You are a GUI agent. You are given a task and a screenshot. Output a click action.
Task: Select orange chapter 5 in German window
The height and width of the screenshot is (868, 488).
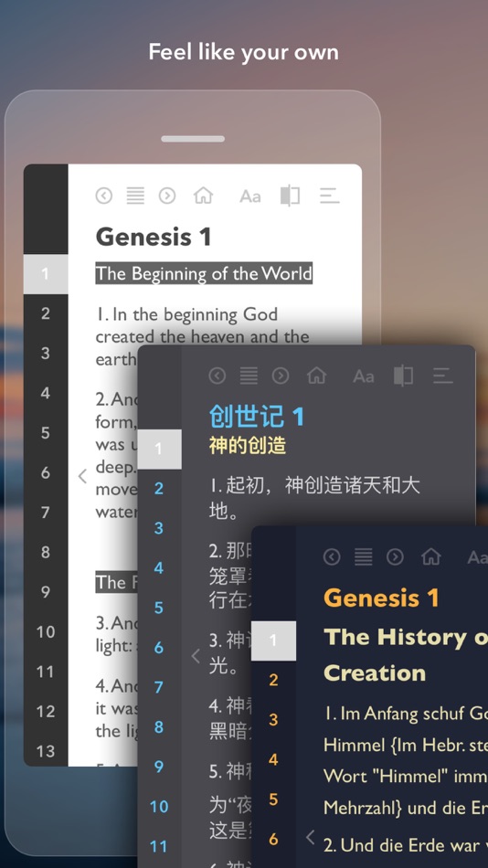pyautogui.click(x=273, y=799)
